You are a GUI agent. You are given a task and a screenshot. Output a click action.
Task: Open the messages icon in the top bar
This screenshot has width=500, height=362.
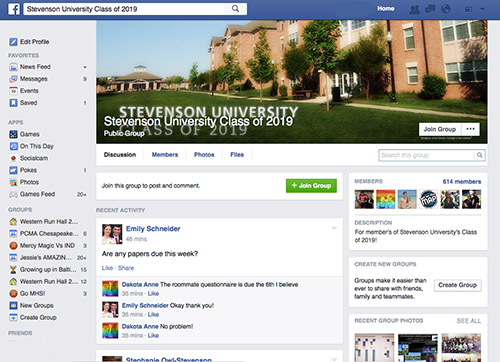pyautogui.click(x=430, y=9)
